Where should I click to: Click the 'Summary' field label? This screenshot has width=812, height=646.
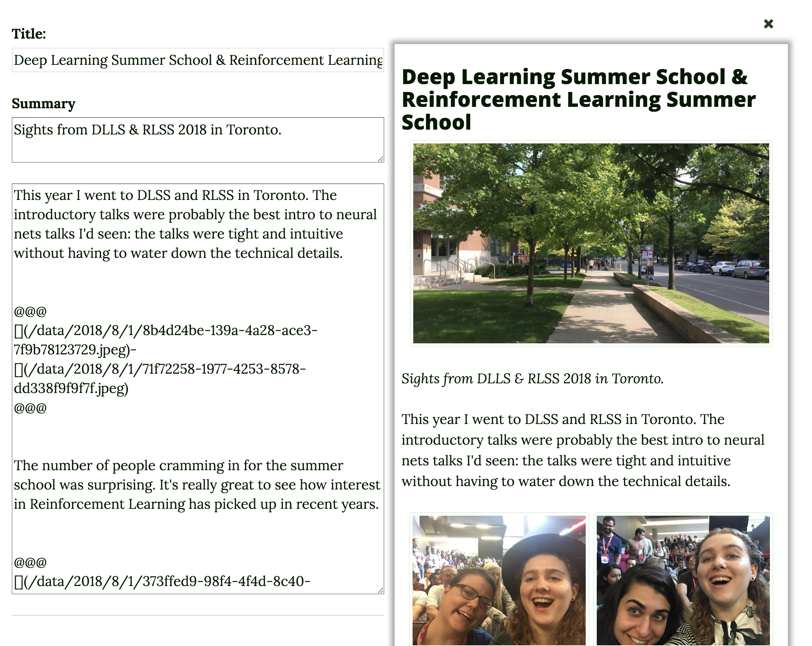pos(43,103)
